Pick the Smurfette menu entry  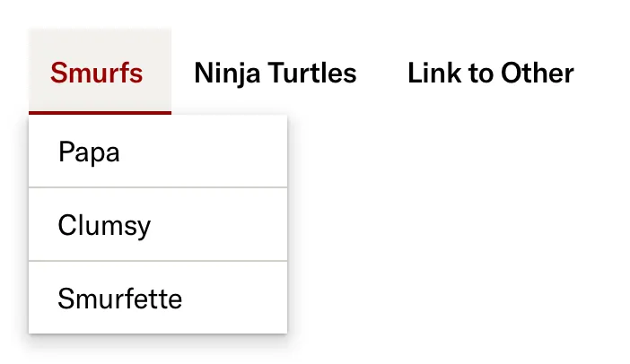(119, 298)
